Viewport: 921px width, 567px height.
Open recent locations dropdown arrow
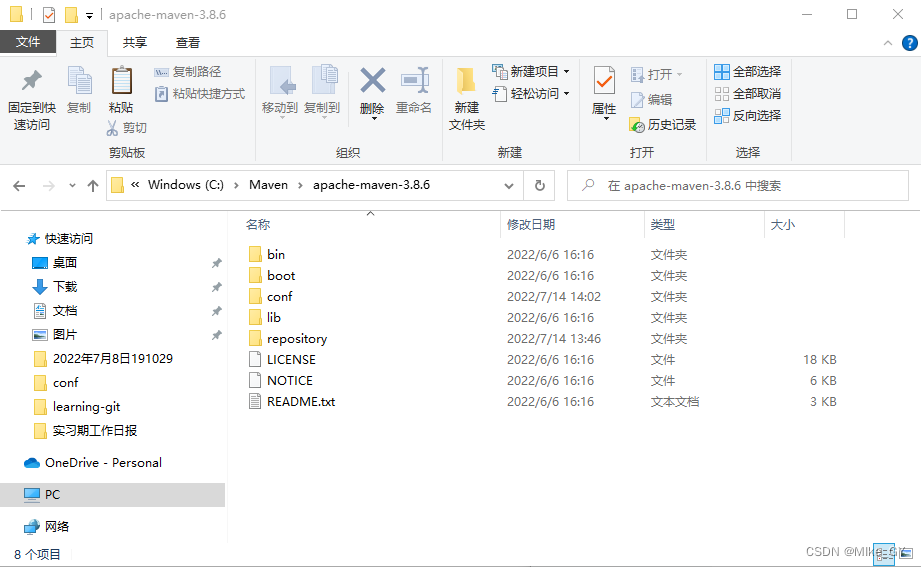coord(72,186)
